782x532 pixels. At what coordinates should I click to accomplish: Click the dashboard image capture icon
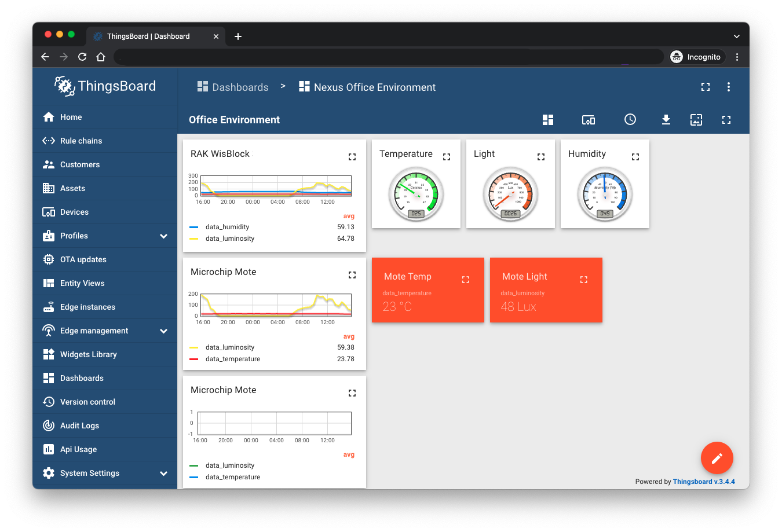click(696, 120)
